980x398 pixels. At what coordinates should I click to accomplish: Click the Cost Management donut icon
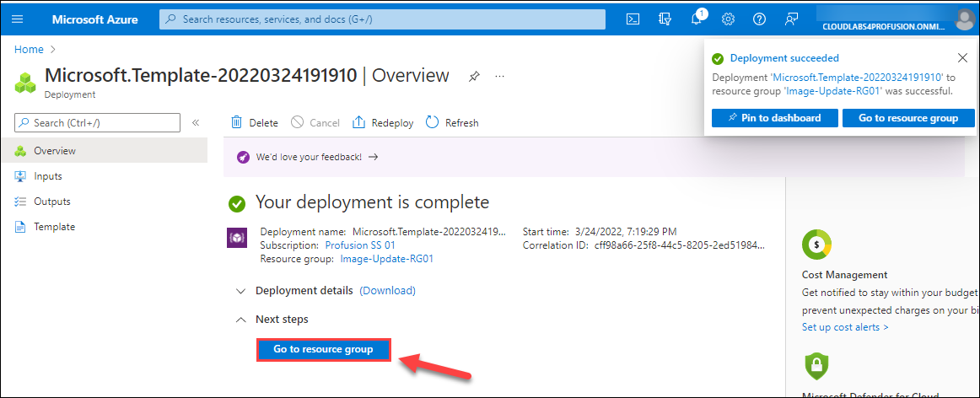point(817,245)
